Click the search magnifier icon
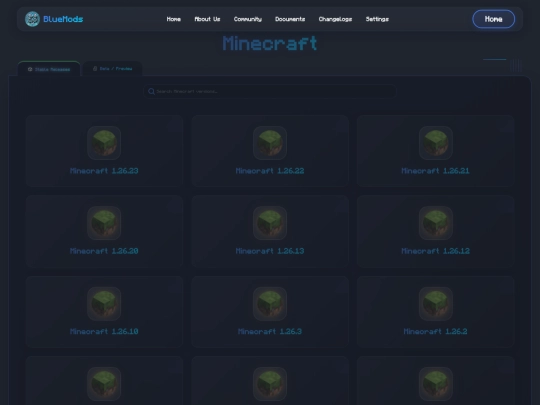 (151, 91)
